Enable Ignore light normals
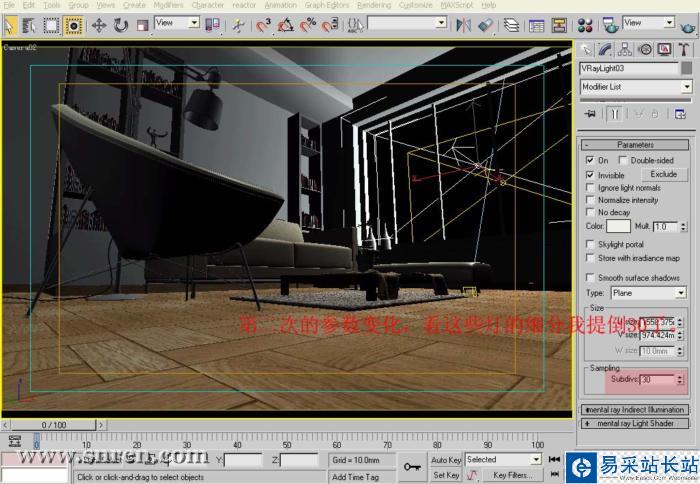 pos(590,188)
